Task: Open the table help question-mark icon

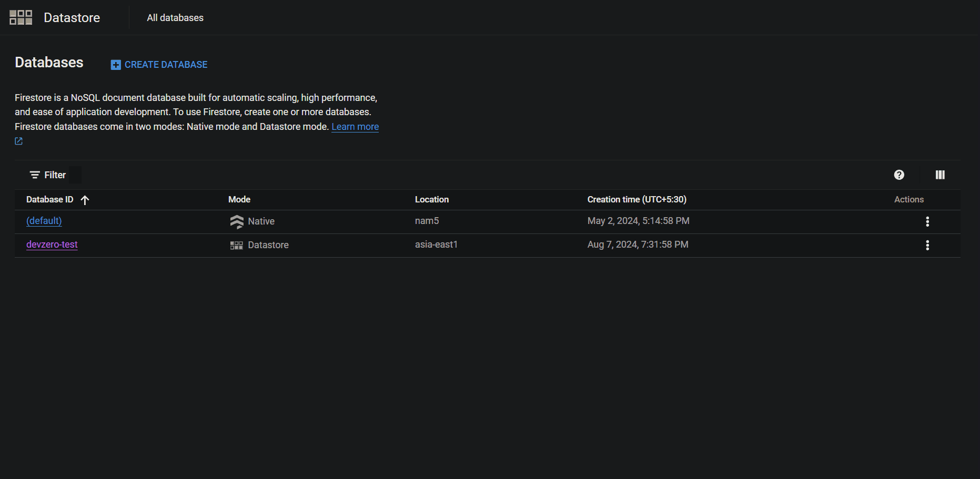Action: (x=899, y=175)
